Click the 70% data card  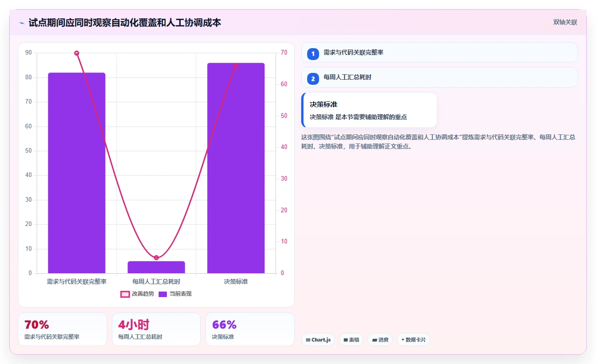[x=62, y=329]
